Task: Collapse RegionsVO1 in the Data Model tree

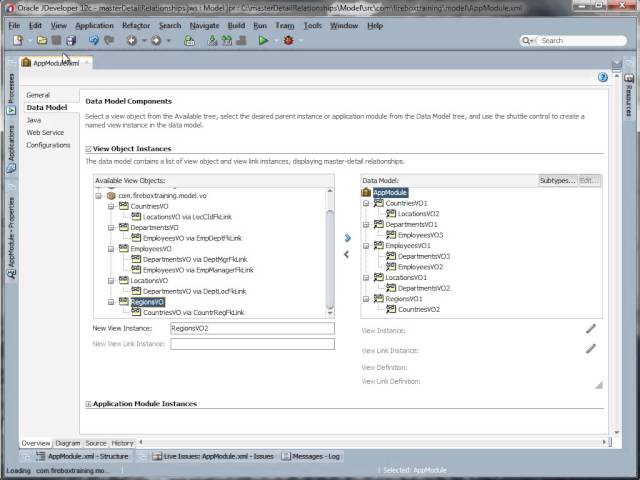Action: pyautogui.click(x=366, y=299)
